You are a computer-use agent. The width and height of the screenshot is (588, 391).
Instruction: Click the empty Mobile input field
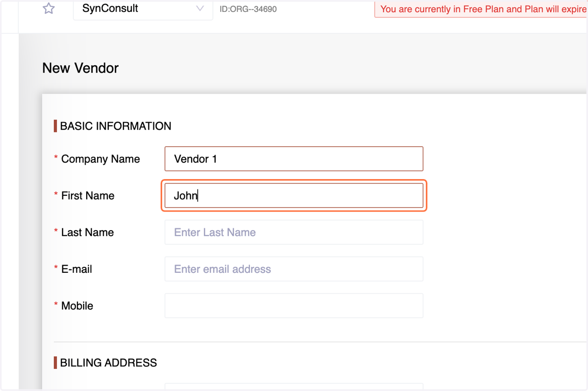pos(294,306)
